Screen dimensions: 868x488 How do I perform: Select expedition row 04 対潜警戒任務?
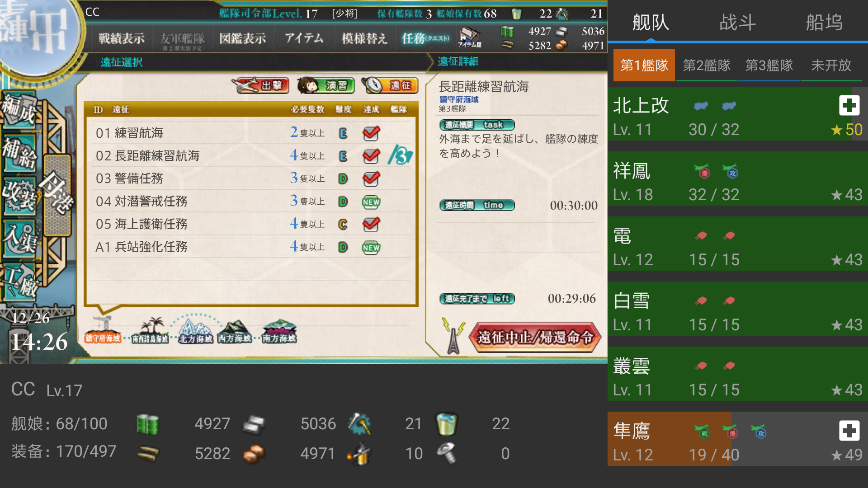click(x=251, y=201)
